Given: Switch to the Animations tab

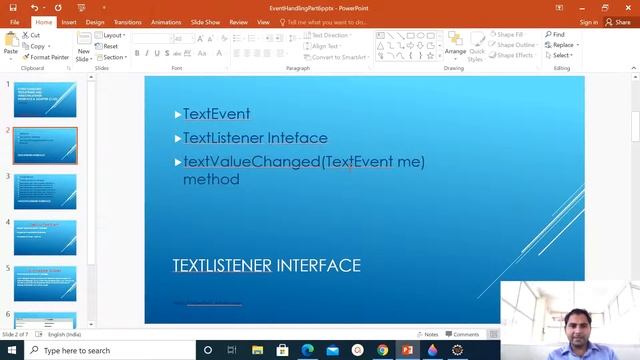Looking at the screenshot, I should click(x=166, y=22).
